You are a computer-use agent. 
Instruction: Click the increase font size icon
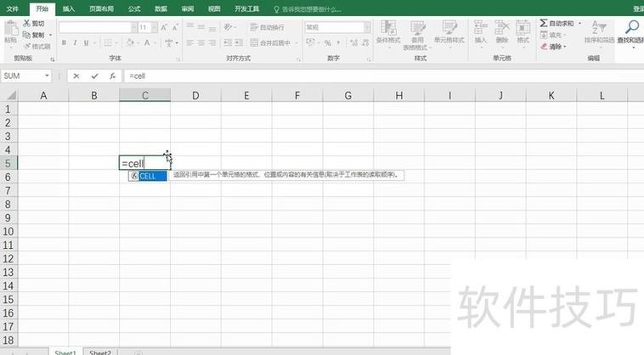click(x=164, y=27)
